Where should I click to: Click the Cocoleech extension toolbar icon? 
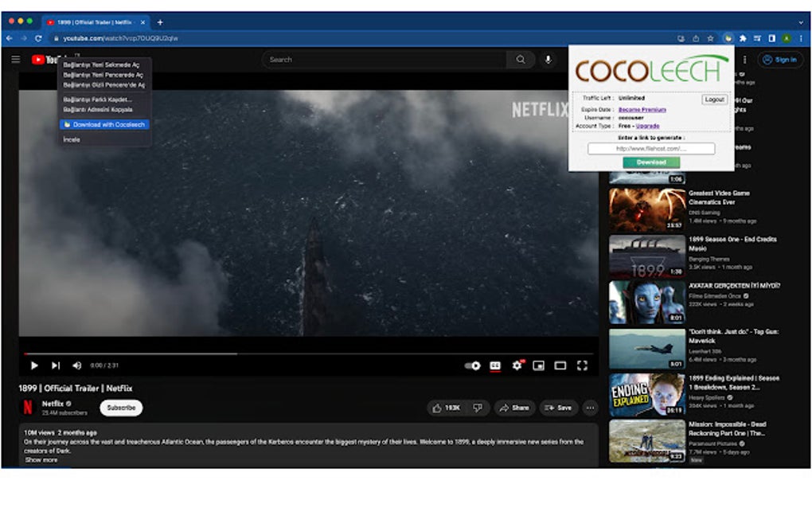[x=728, y=38]
